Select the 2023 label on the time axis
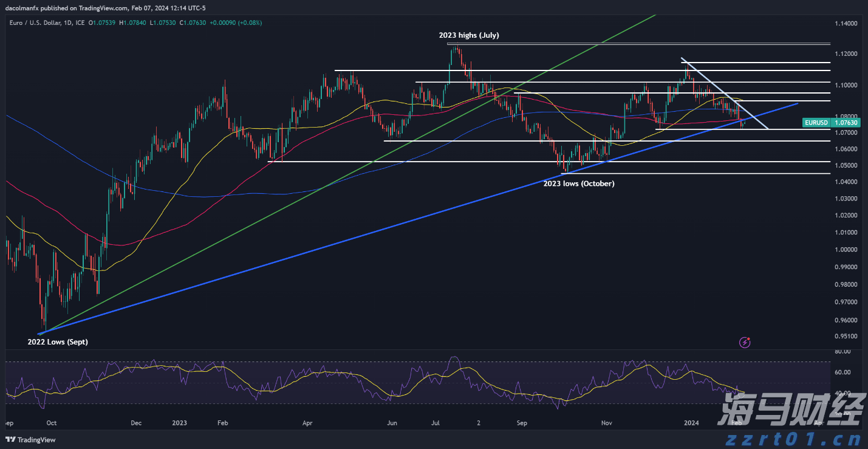The width and height of the screenshot is (868, 449). [x=179, y=423]
